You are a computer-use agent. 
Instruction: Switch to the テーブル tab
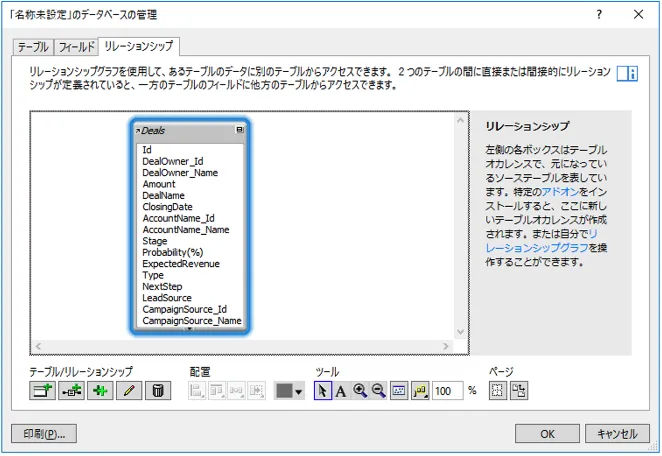(33, 47)
